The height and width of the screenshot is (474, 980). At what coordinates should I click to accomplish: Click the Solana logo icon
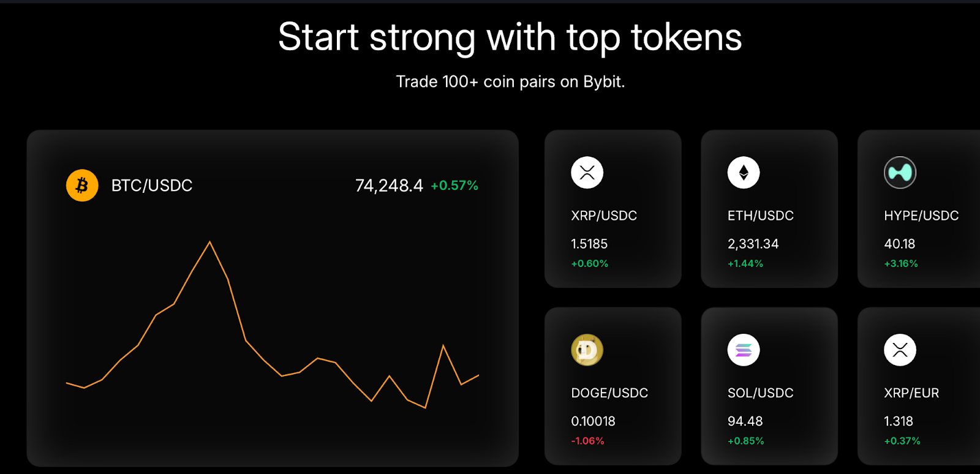(x=744, y=350)
